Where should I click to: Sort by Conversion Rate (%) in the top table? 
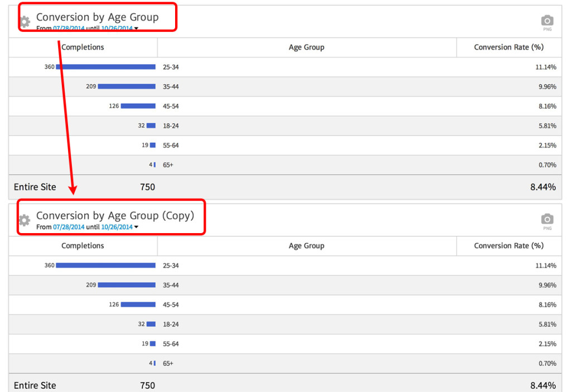(x=509, y=47)
